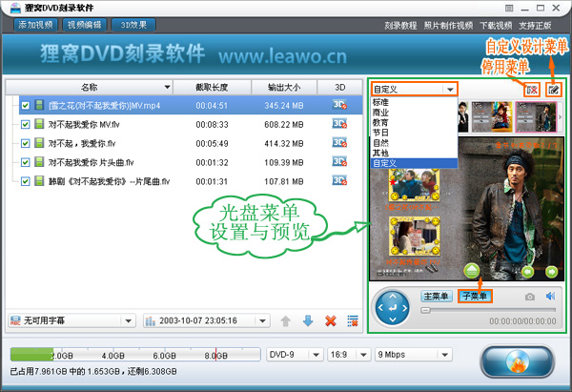The image size is (572, 392).
Task: Click previous page arrow in menu preview
Action: tap(527, 272)
